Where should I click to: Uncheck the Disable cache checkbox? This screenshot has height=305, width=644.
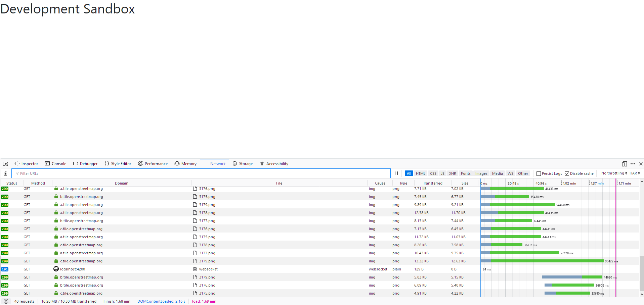pyautogui.click(x=567, y=173)
